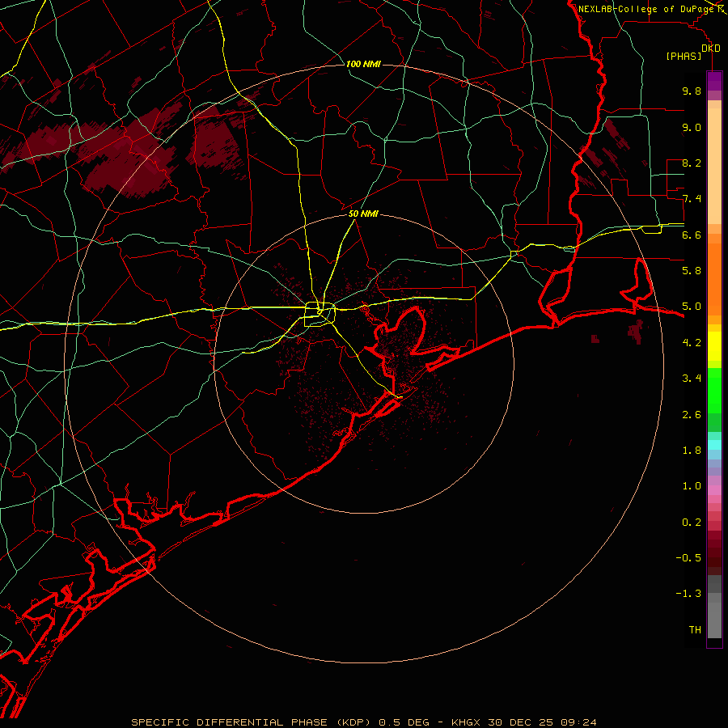Image resolution: width=728 pixels, height=728 pixels.
Task: Pick the yellow color scale band
Action: pyautogui.click(x=714, y=346)
